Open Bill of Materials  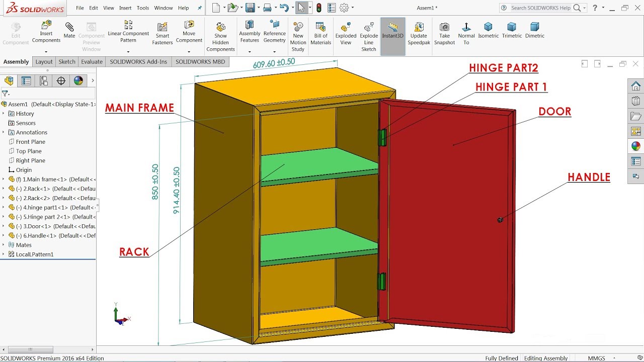320,34
